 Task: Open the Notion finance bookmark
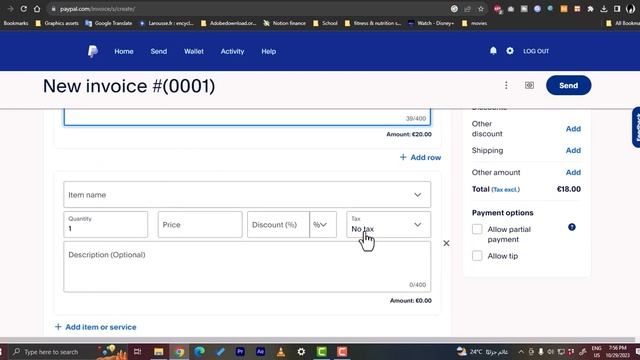click(284, 23)
